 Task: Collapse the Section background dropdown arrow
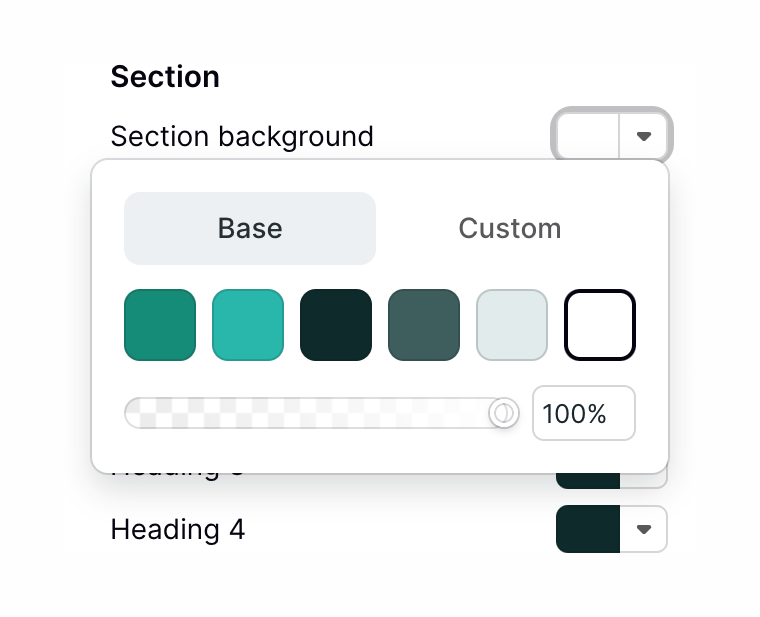coord(644,135)
